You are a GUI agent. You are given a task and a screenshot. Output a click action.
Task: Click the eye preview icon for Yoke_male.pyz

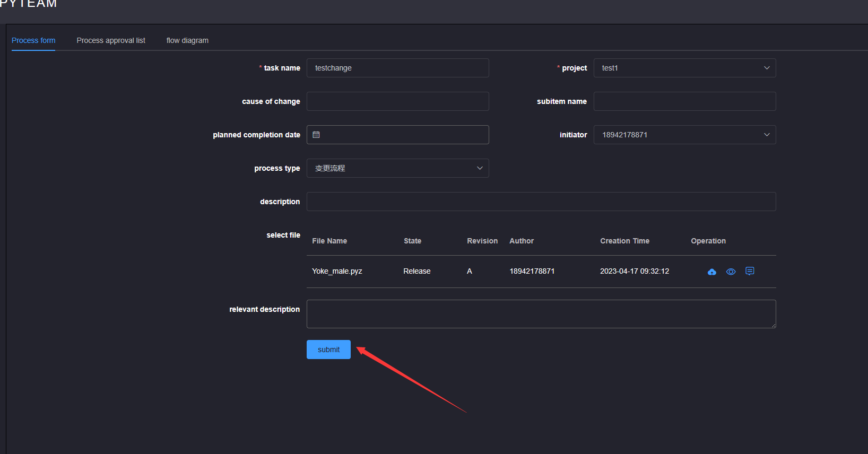click(731, 272)
